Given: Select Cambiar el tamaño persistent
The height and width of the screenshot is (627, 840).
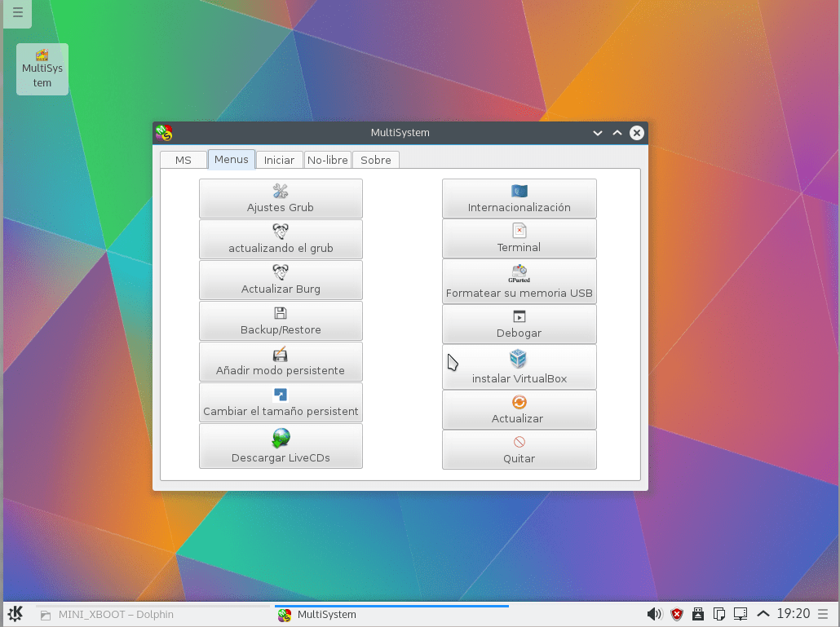Looking at the screenshot, I should tap(281, 402).
